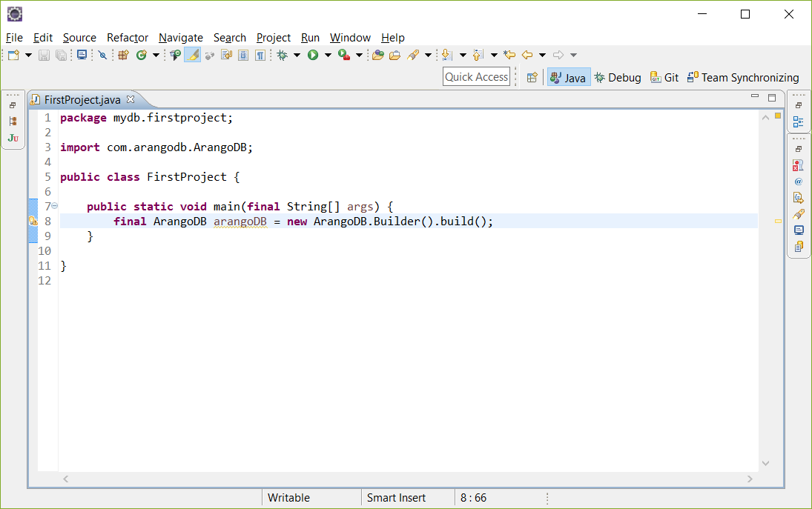Viewport: 812px width, 509px height.
Task: Open the Problems view icon in right trim
Action: (x=798, y=165)
